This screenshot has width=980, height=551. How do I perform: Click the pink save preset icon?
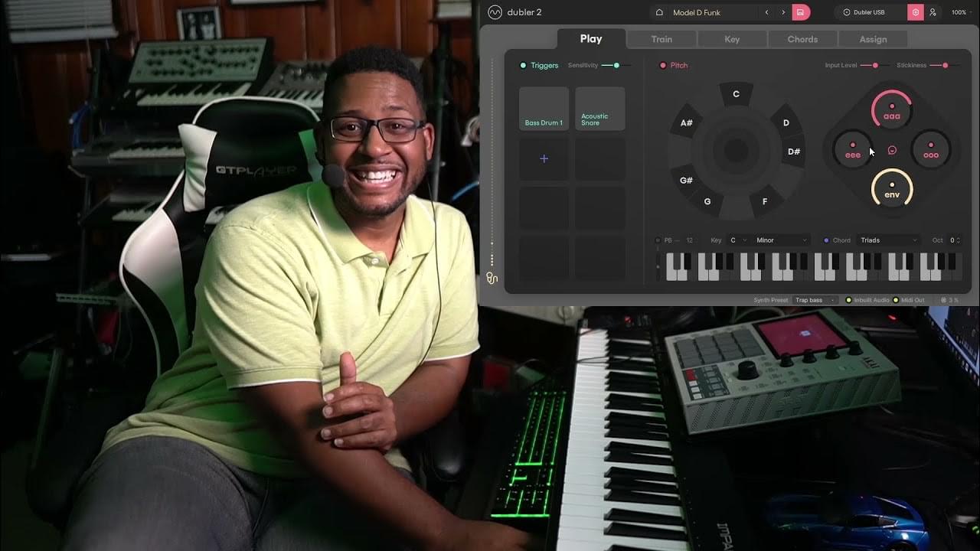coord(801,12)
